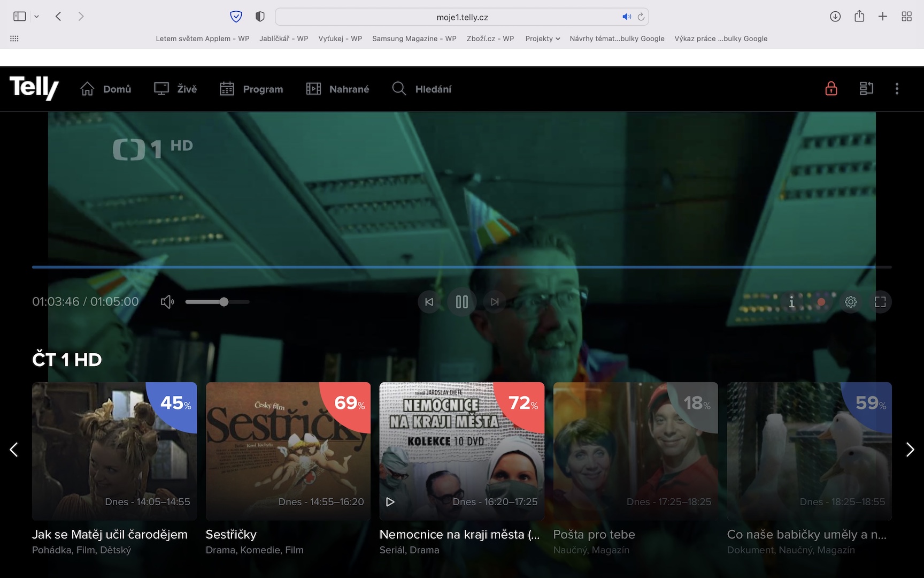Click Jak se Matěj učil čarodějem title

(110, 534)
